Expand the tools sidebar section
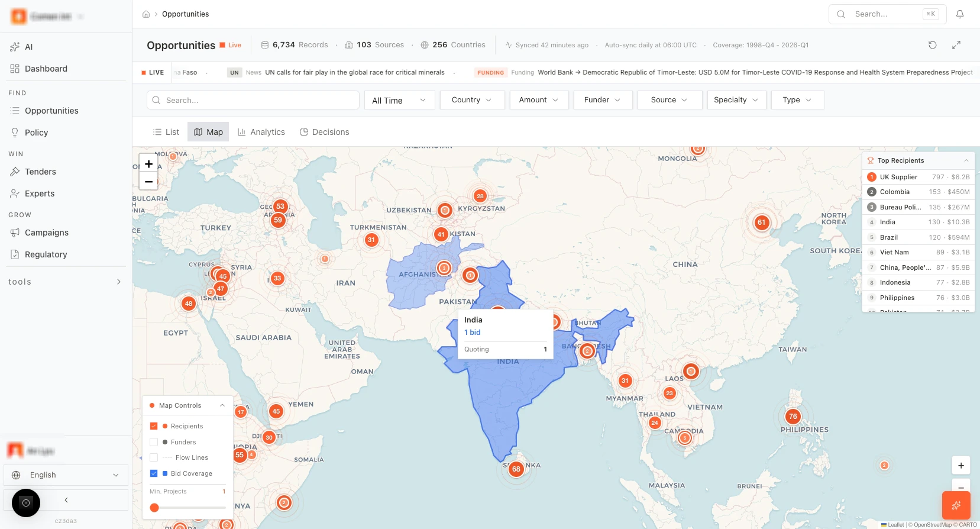 point(66,282)
